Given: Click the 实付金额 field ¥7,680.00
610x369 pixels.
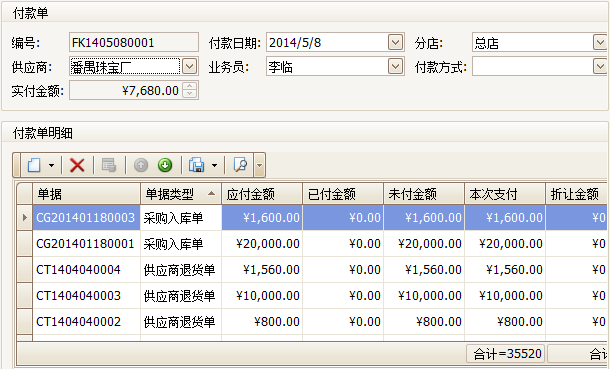Looking at the screenshot, I should tap(125, 91).
